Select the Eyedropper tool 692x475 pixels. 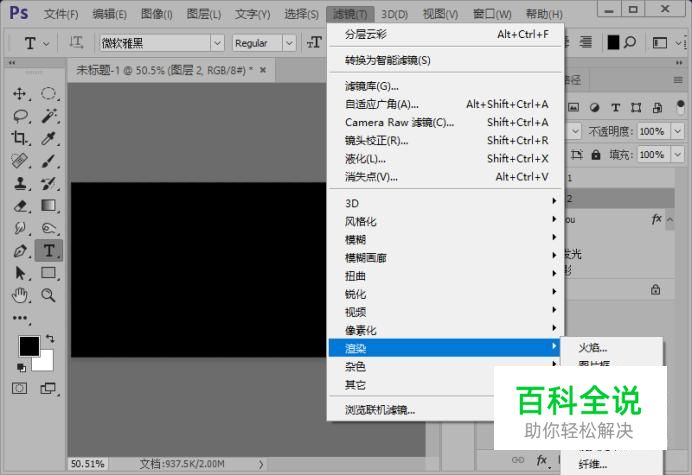pyautogui.click(x=49, y=138)
